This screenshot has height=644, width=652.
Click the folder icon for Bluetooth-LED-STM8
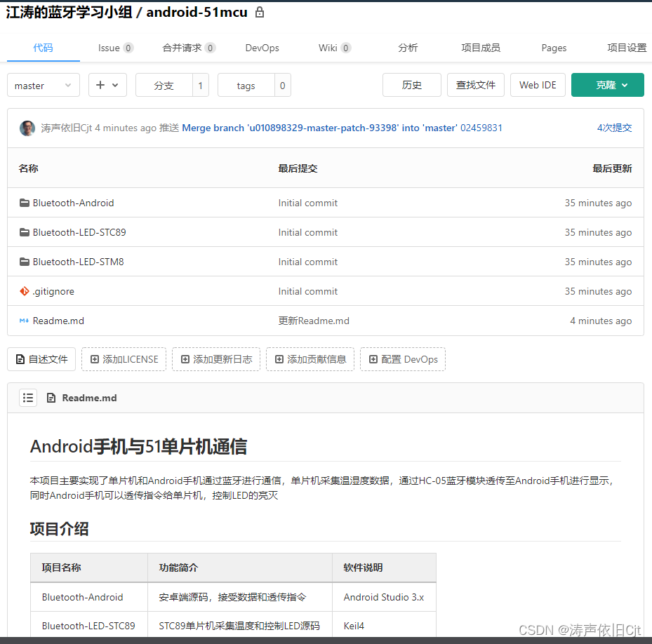click(25, 262)
